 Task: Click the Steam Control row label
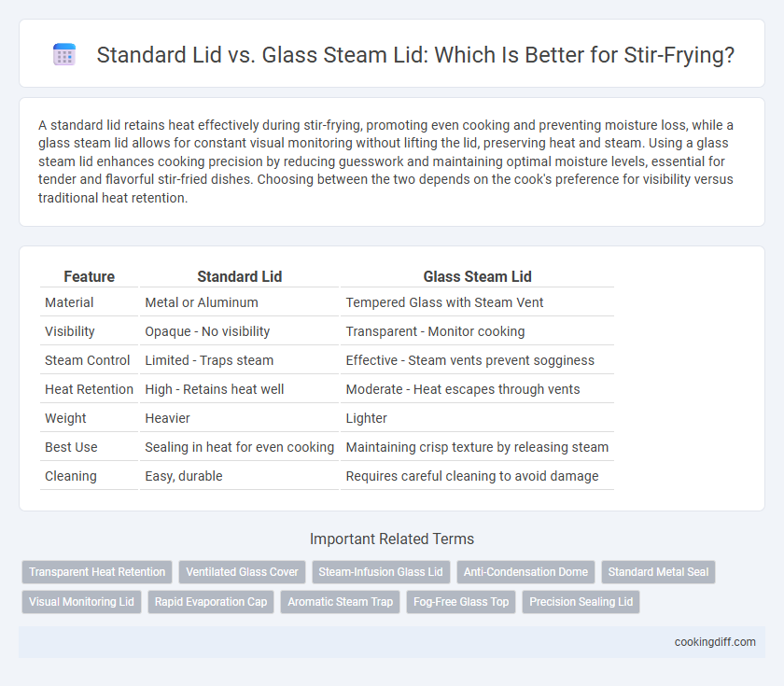point(88,360)
